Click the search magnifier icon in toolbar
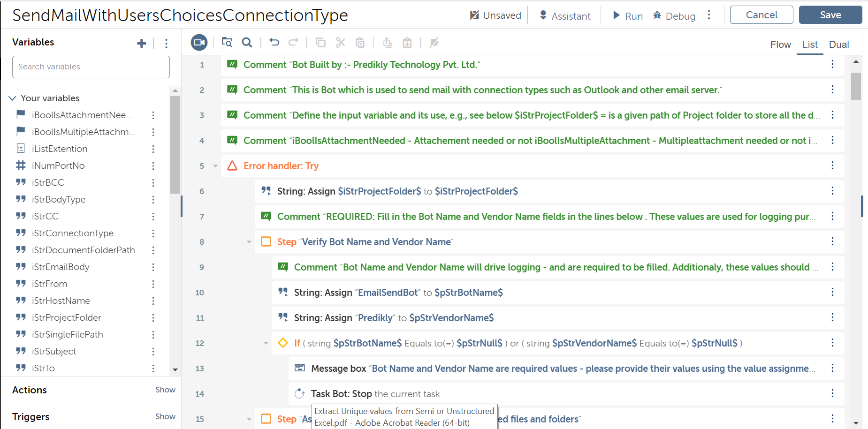This screenshot has width=868, height=429. (247, 43)
